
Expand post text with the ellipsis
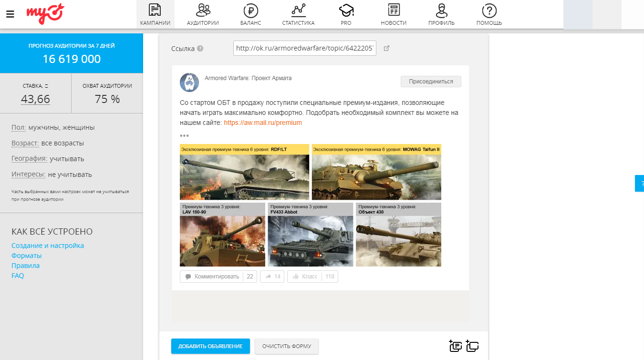point(185,135)
